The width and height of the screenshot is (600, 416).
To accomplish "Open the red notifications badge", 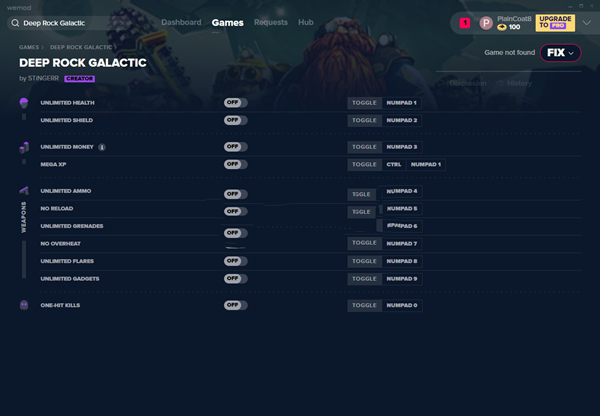I will click(x=464, y=22).
